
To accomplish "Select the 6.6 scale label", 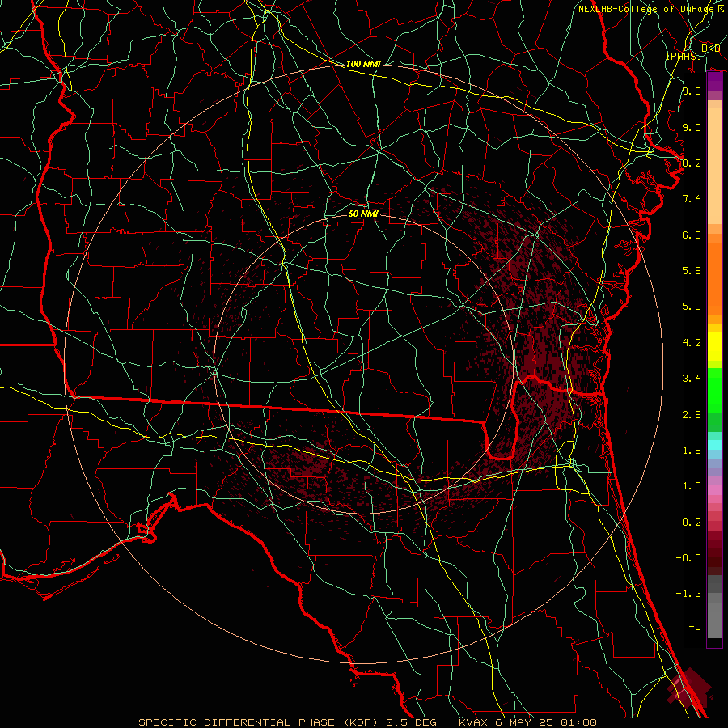I will click(x=692, y=235).
